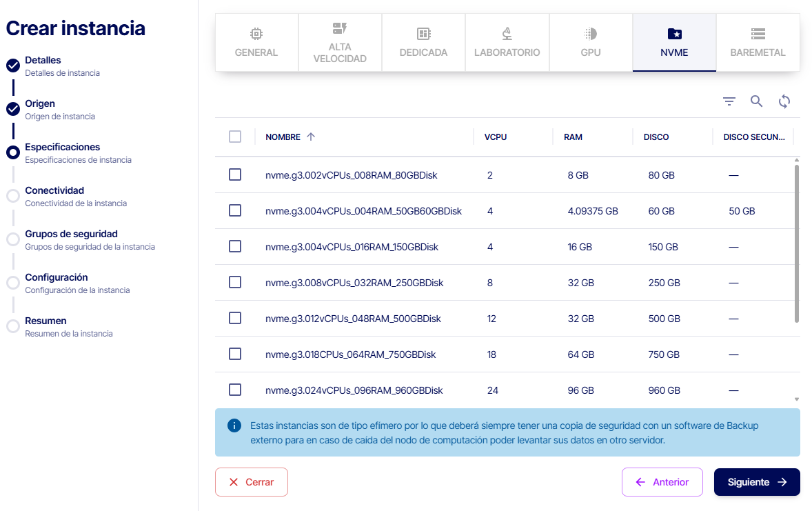This screenshot has width=812, height=511.
Task: Open the BAREMETAL tab
Action: point(758,43)
